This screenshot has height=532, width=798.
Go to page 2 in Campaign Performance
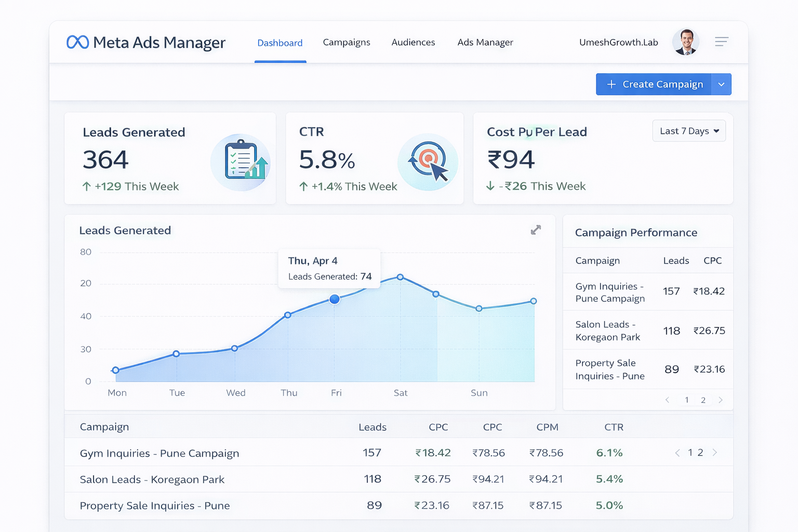point(703,400)
